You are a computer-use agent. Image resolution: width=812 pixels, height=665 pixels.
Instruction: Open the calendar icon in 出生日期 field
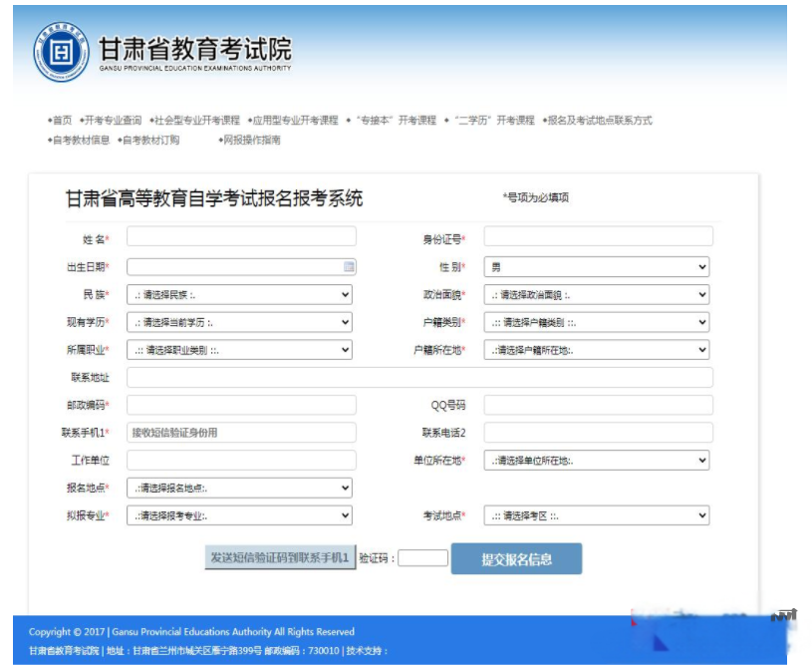tap(349, 267)
